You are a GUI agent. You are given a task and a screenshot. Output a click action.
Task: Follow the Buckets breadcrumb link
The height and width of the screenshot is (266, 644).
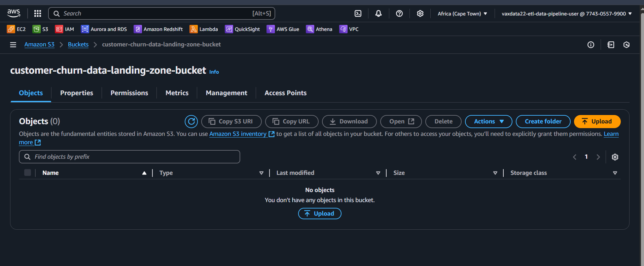click(78, 44)
